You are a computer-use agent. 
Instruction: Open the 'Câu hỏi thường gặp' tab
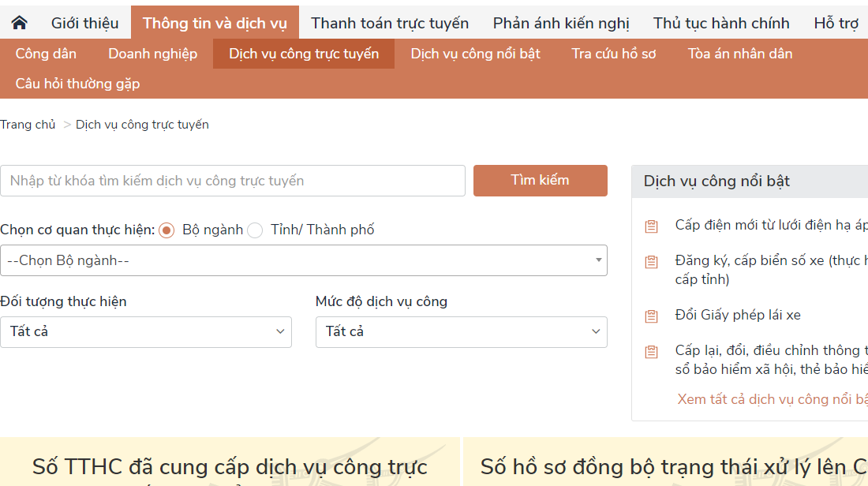click(x=77, y=83)
